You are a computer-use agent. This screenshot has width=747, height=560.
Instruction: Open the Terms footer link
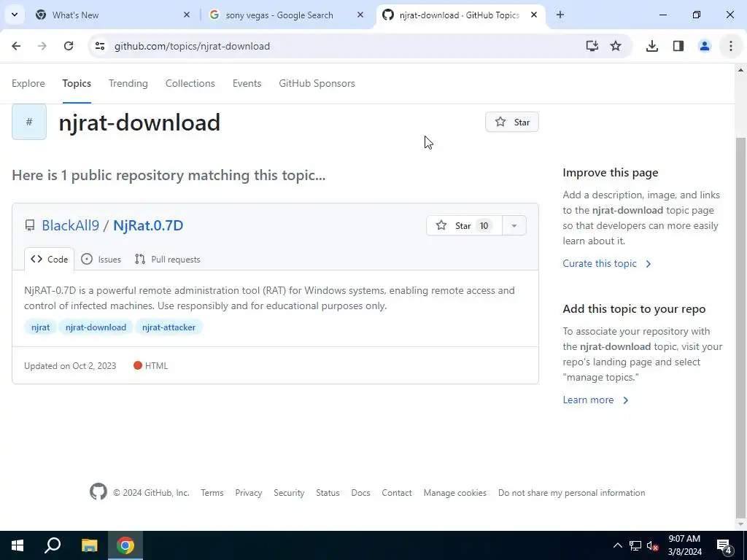tap(212, 493)
